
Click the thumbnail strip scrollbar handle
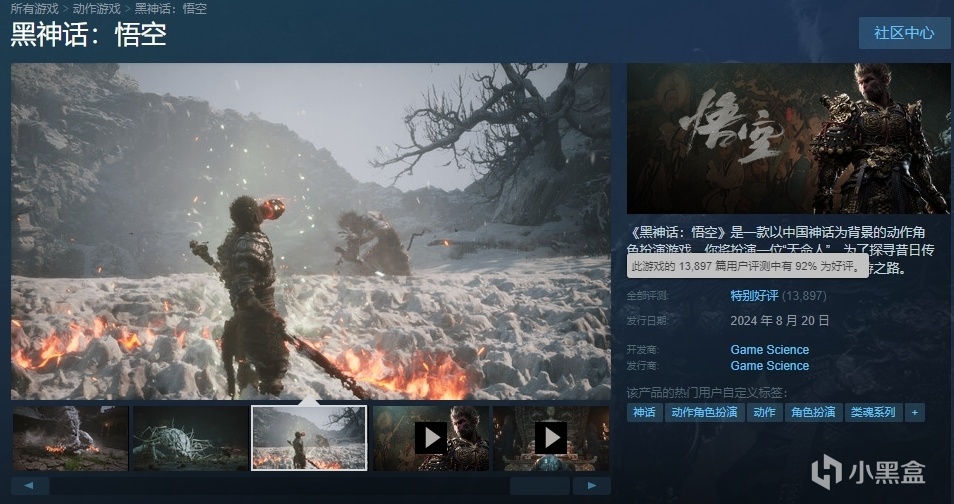tap(540, 486)
